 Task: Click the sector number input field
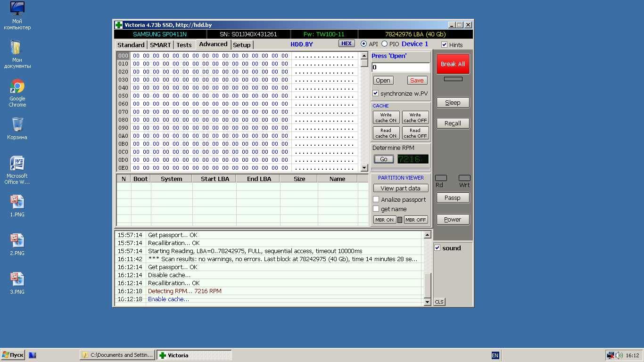coord(401,67)
